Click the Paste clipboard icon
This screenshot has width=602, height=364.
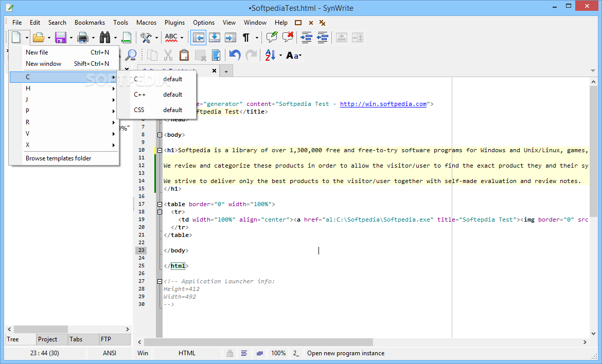pyautogui.click(x=184, y=55)
